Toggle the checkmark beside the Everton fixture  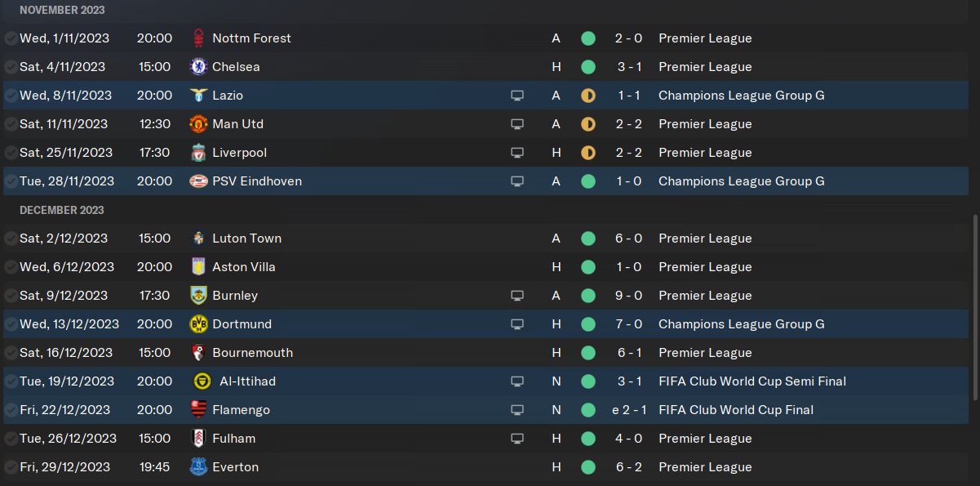[x=11, y=467]
